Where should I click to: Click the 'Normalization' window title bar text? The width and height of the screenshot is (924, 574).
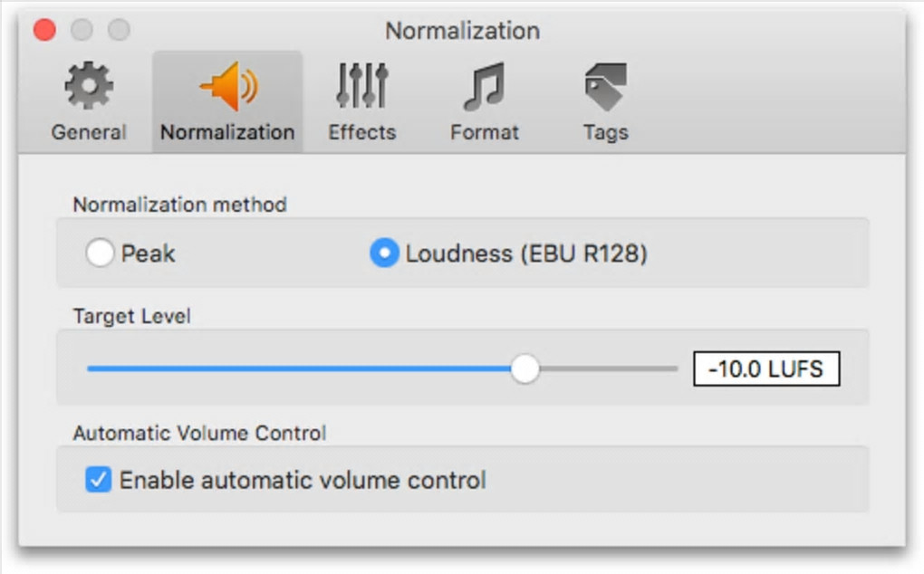tap(462, 31)
